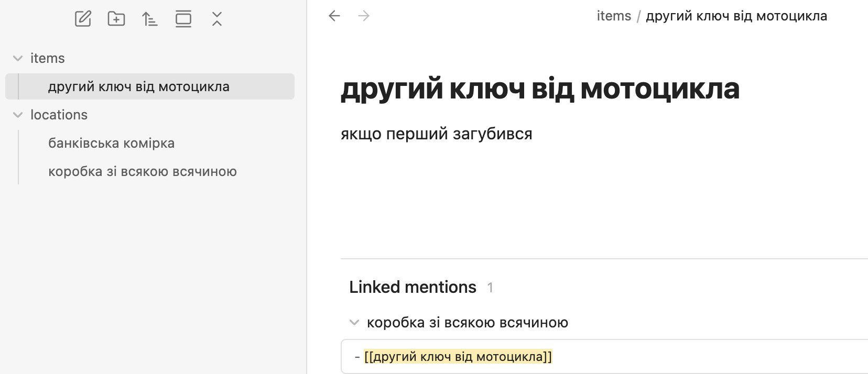
Task: Click the highlighted [[другий ключ від мотоцикла]] match
Action: [458, 357]
